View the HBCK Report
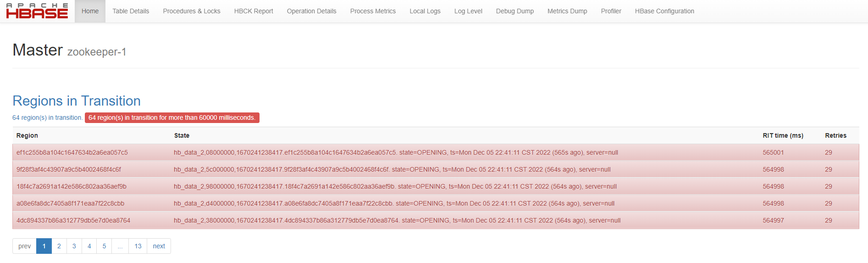 [254, 11]
